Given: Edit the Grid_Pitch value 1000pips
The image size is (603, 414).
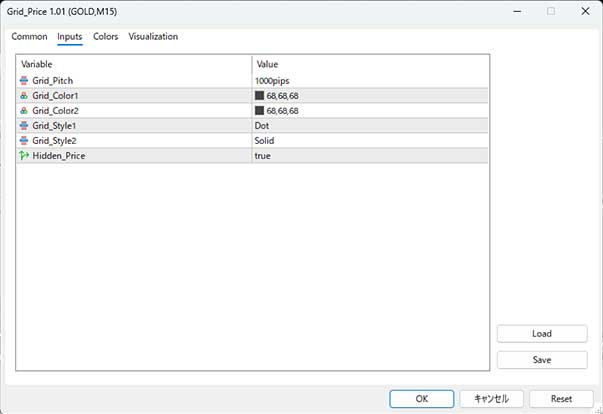Looking at the screenshot, I should [x=272, y=81].
